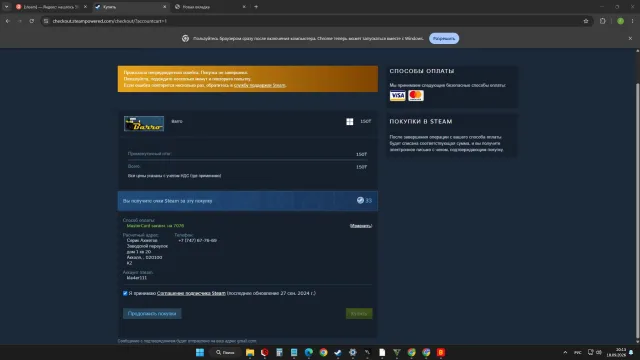The width and height of the screenshot is (640, 360).
Task: Open the Steam app in taskbar
Action: pyautogui.click(x=338, y=352)
